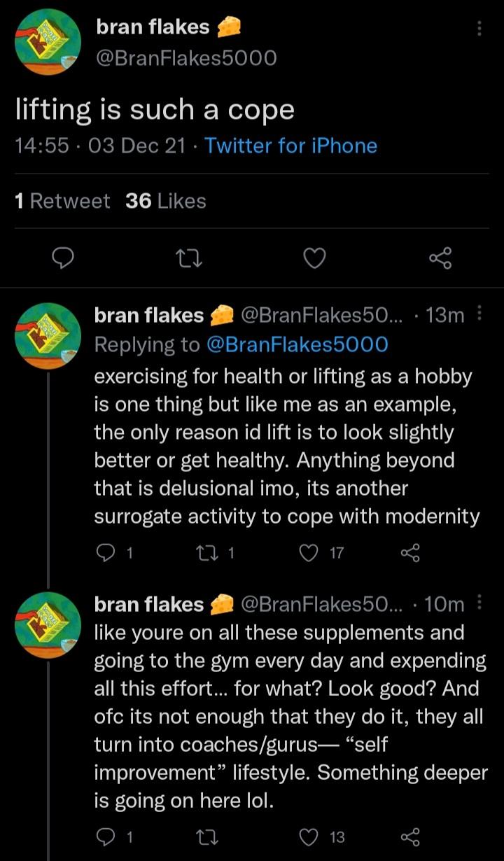Open the @BranFlakes5000 mention in "Replying to"

[297, 344]
